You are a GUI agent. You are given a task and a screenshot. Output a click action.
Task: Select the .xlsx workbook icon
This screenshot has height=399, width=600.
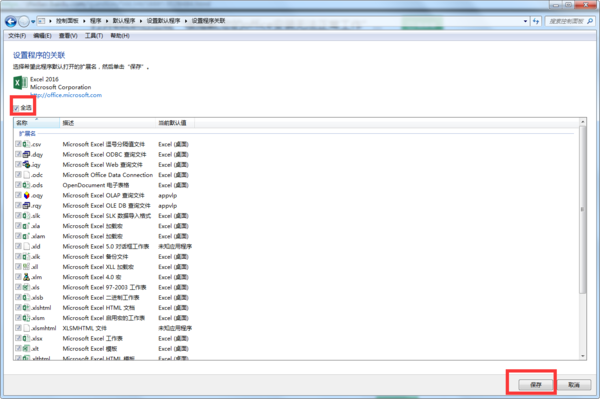26,338
